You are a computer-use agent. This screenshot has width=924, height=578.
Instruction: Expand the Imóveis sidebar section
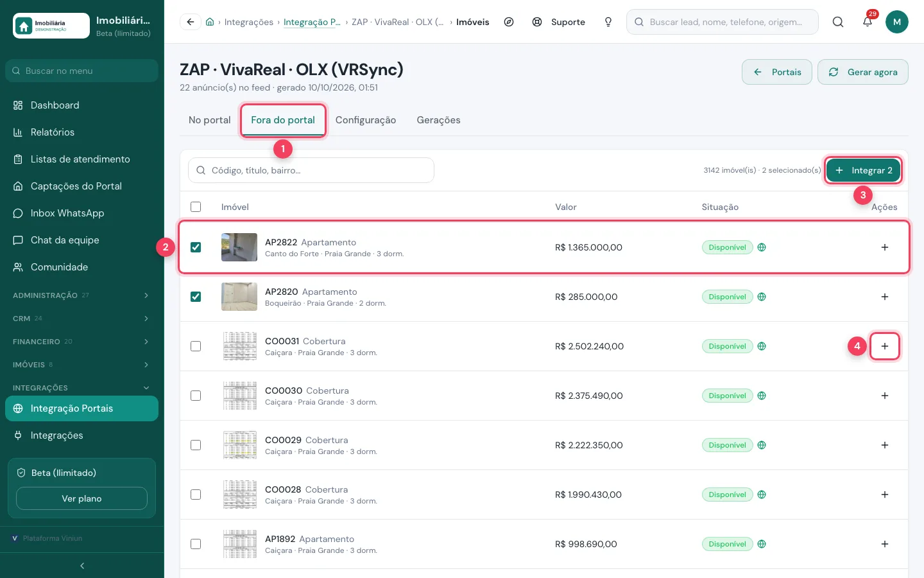point(81,365)
